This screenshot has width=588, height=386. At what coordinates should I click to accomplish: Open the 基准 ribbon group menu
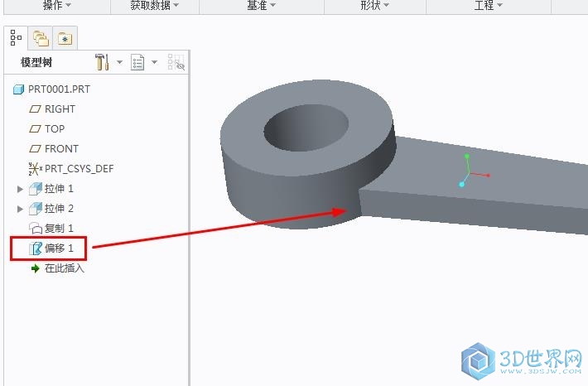coord(262,5)
